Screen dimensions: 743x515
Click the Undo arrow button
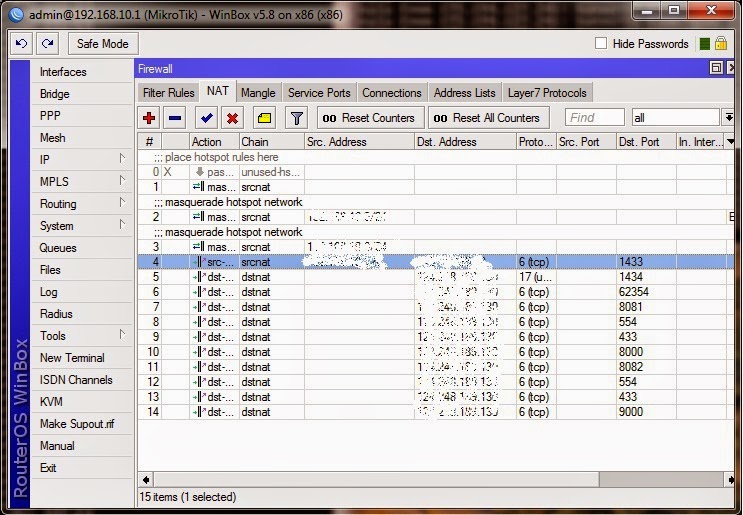tap(21, 44)
